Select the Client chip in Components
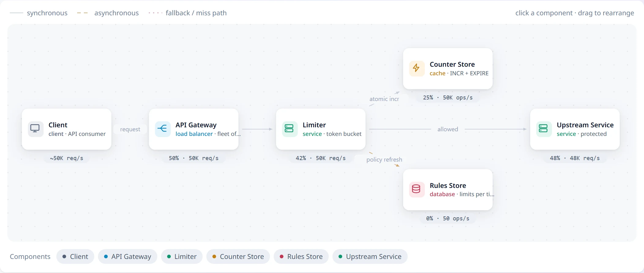 pos(75,256)
